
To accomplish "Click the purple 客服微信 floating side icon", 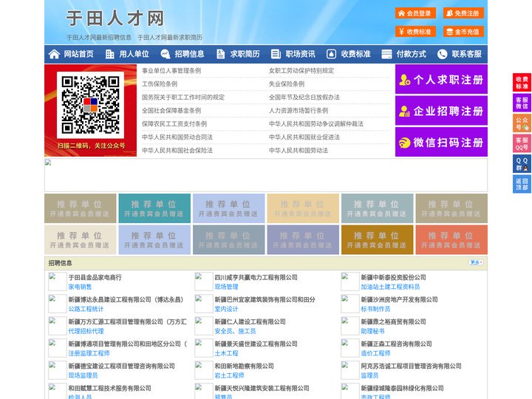I will click(522, 103).
